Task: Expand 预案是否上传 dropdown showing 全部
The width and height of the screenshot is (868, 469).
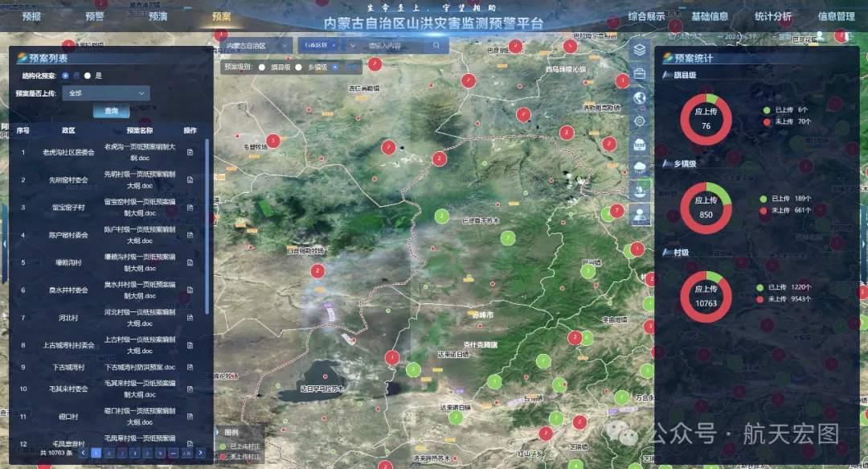Action: click(x=108, y=93)
